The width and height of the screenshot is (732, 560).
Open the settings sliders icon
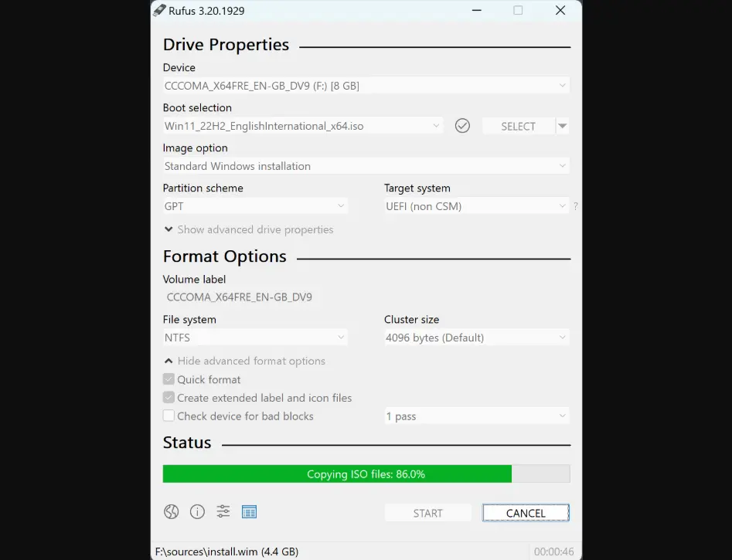(223, 511)
